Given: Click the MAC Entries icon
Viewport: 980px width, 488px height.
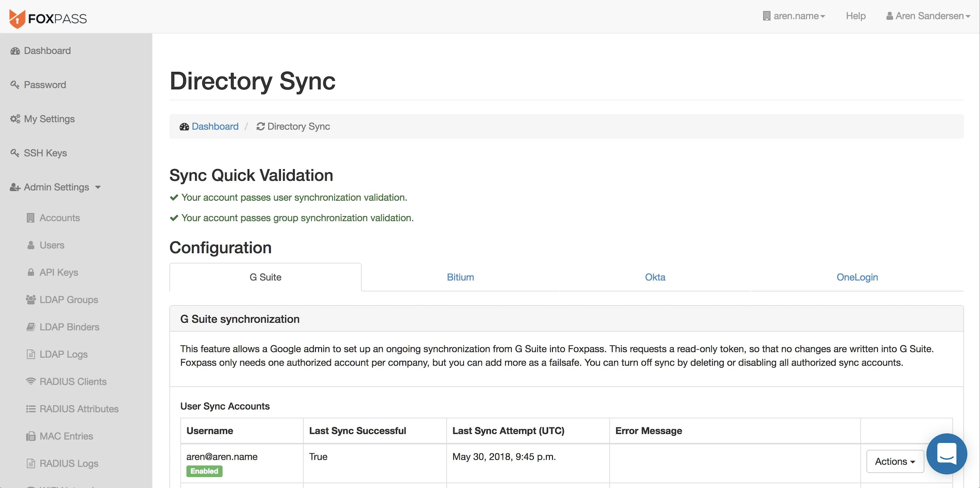Looking at the screenshot, I should (30, 436).
